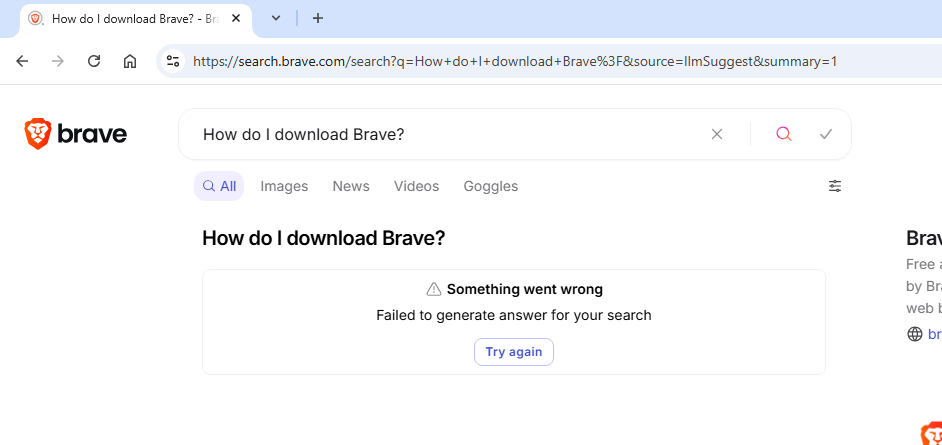Switch to the Images tab

tap(284, 186)
